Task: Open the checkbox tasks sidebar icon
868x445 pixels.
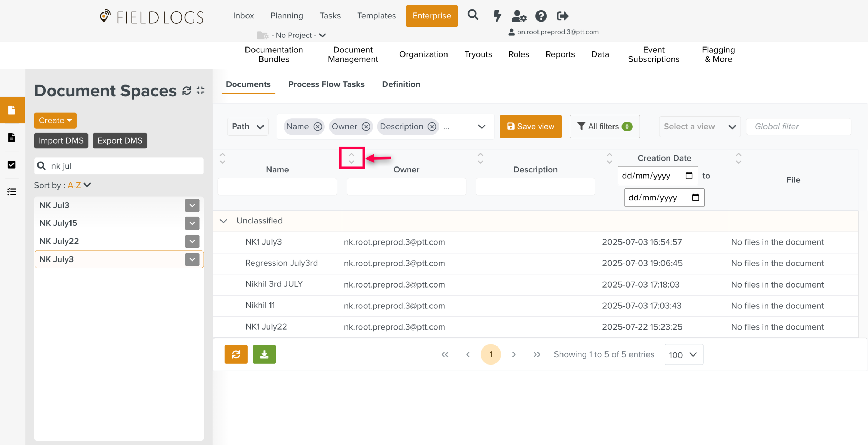Action: (11, 164)
